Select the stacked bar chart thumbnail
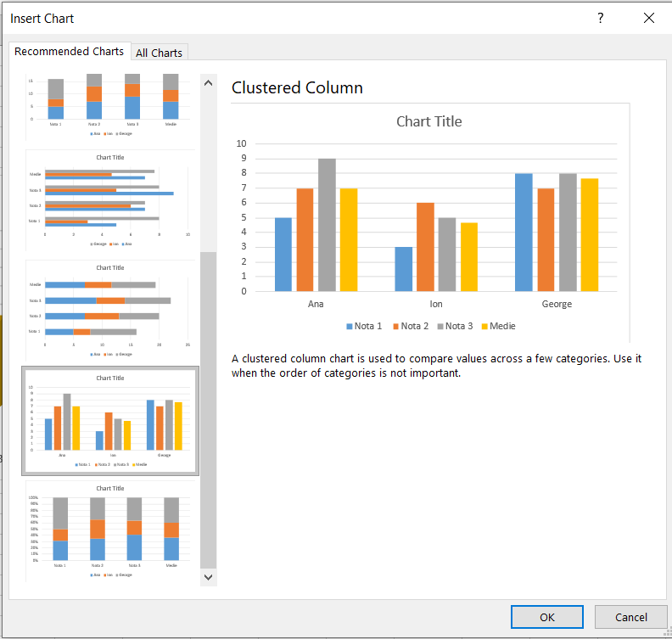The image size is (672, 639). pyautogui.click(x=110, y=310)
